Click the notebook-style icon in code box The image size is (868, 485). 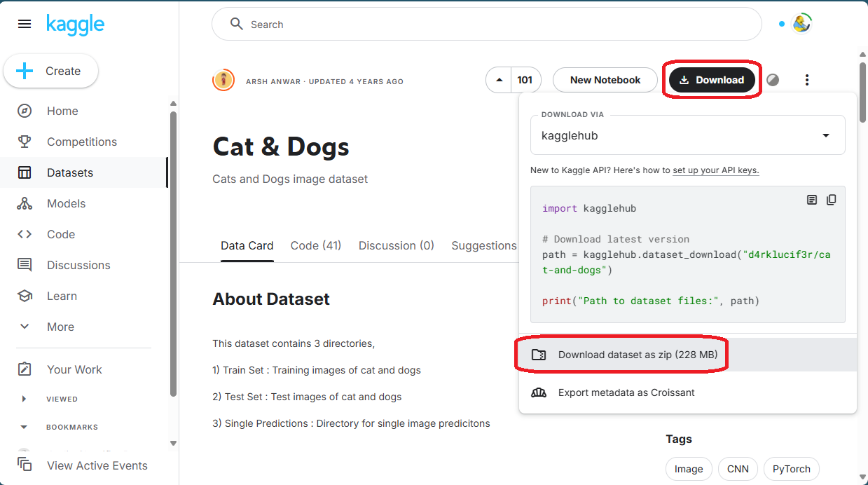point(812,200)
